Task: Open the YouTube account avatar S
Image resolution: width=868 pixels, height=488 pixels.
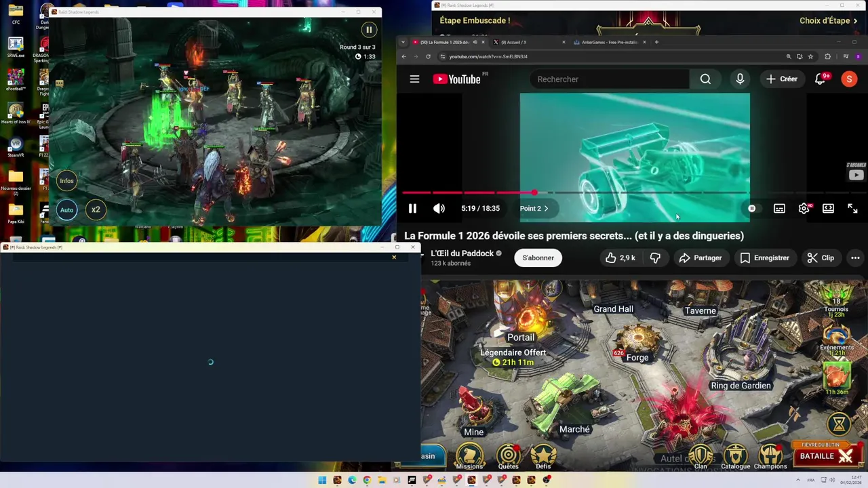Action: point(849,79)
